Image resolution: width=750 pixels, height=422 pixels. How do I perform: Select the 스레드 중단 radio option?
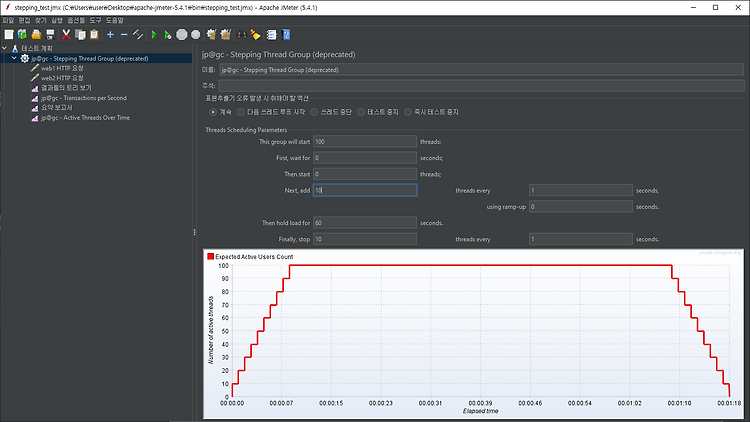(314, 112)
